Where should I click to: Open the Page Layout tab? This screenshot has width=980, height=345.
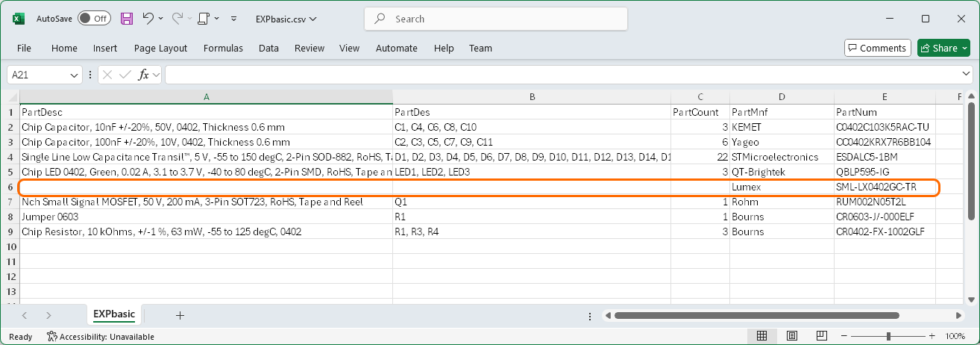160,48
